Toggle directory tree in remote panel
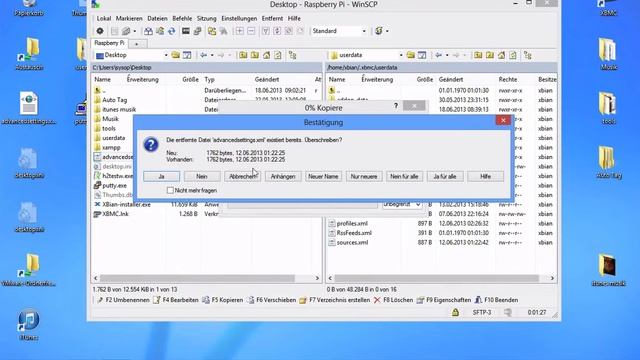 pyautogui.click(x=528, y=55)
